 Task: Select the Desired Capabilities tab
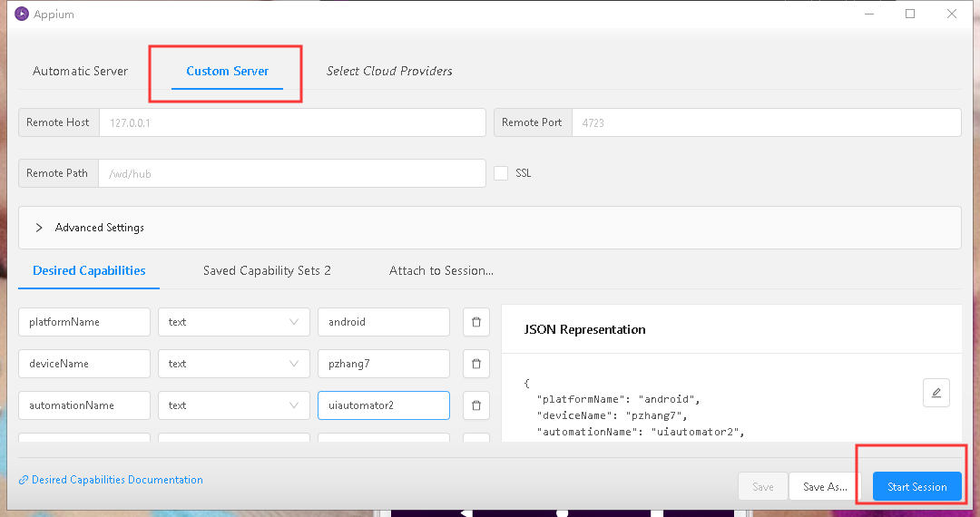pyautogui.click(x=89, y=271)
